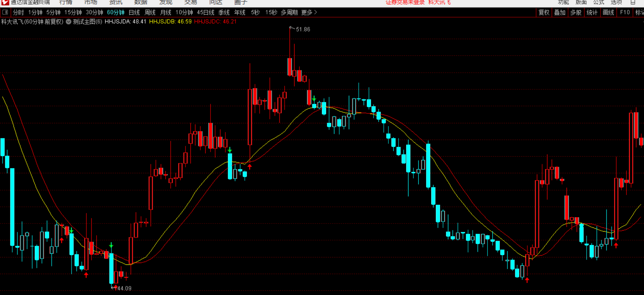This screenshot has width=644, height=295.
Task: Click the 44.09 low price marker
Action: (124, 289)
